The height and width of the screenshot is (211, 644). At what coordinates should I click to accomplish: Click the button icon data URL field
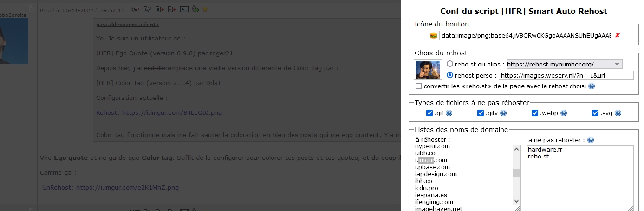click(x=526, y=36)
